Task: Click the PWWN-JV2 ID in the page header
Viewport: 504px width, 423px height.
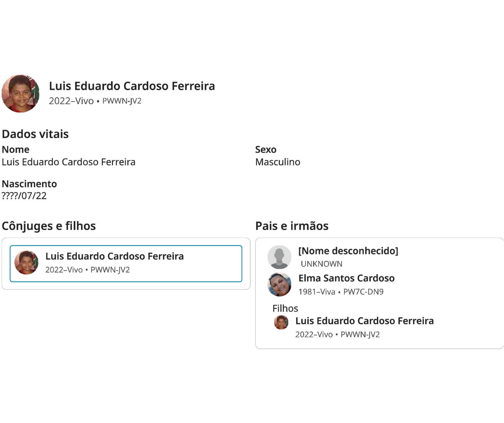Action: pyautogui.click(x=122, y=101)
